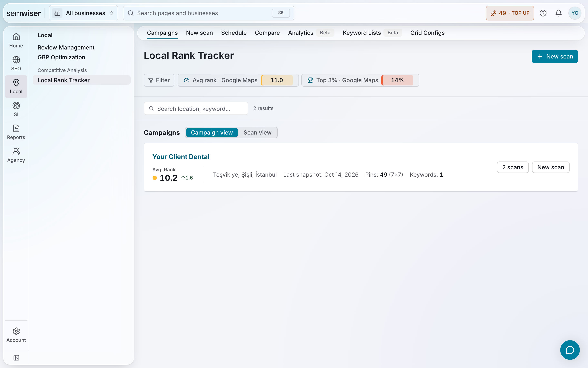Collapse the sidebar panel icon
The image size is (588, 368).
[x=16, y=358]
